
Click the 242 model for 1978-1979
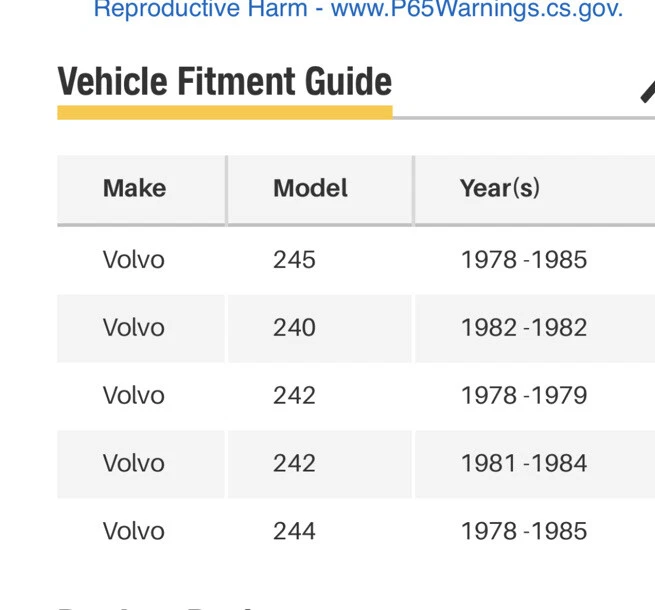pyautogui.click(x=294, y=396)
